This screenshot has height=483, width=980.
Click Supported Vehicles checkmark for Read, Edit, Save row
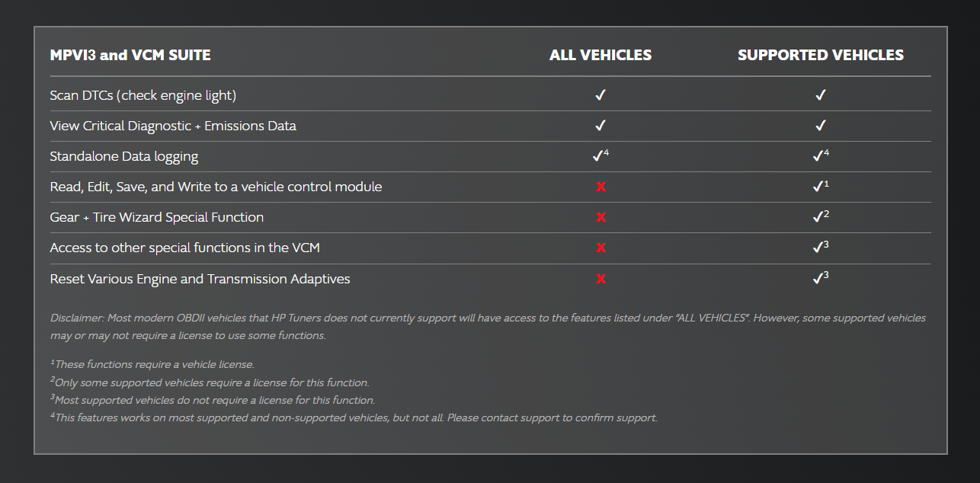click(x=818, y=187)
